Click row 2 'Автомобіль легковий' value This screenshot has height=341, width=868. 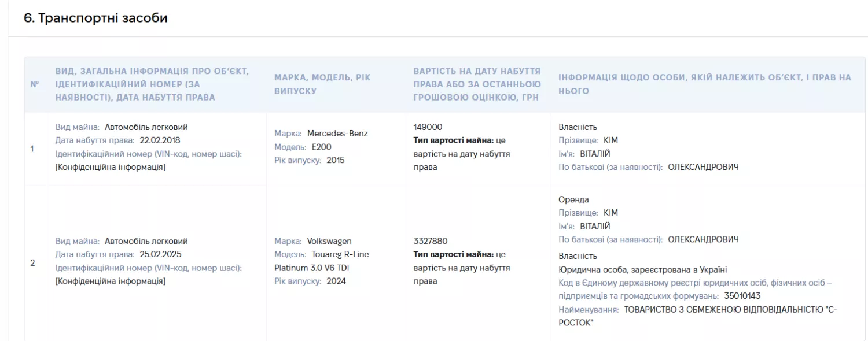(146, 241)
